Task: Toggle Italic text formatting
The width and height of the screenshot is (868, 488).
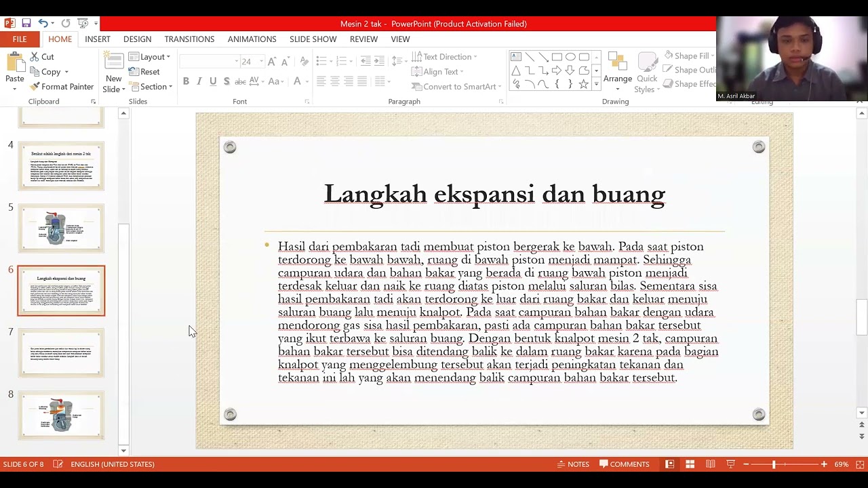Action: [199, 81]
